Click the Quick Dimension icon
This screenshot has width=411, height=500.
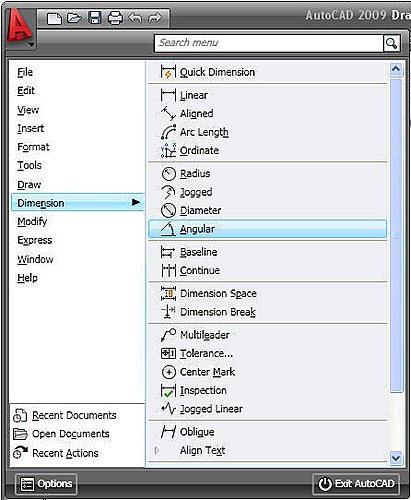point(168,72)
